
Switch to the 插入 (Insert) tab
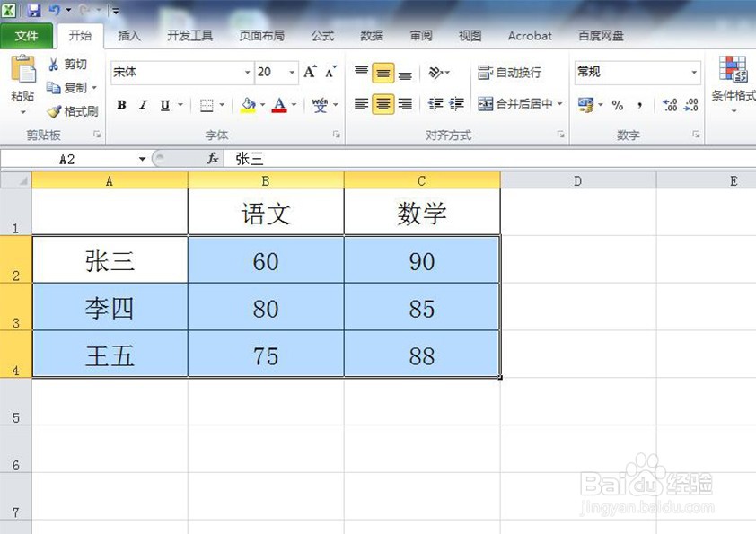click(128, 36)
